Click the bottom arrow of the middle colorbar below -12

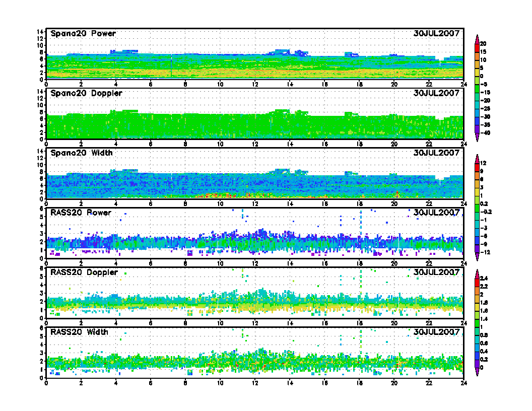coord(477,257)
